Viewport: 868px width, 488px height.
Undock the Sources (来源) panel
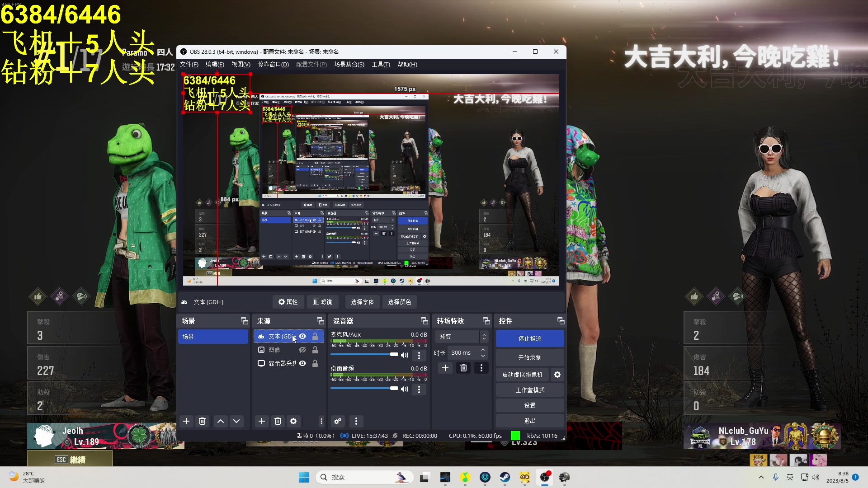(320, 321)
